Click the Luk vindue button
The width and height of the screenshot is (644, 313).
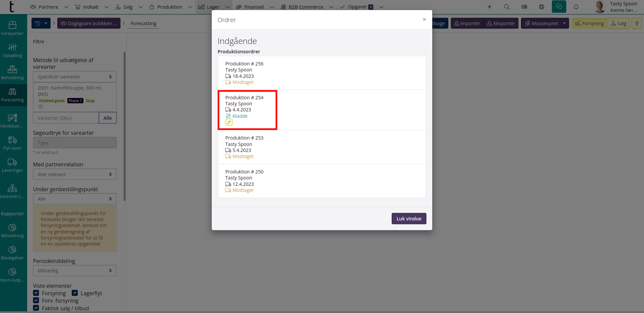(409, 219)
